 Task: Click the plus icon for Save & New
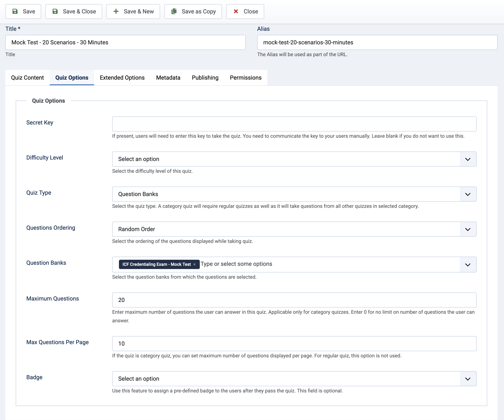(x=116, y=11)
